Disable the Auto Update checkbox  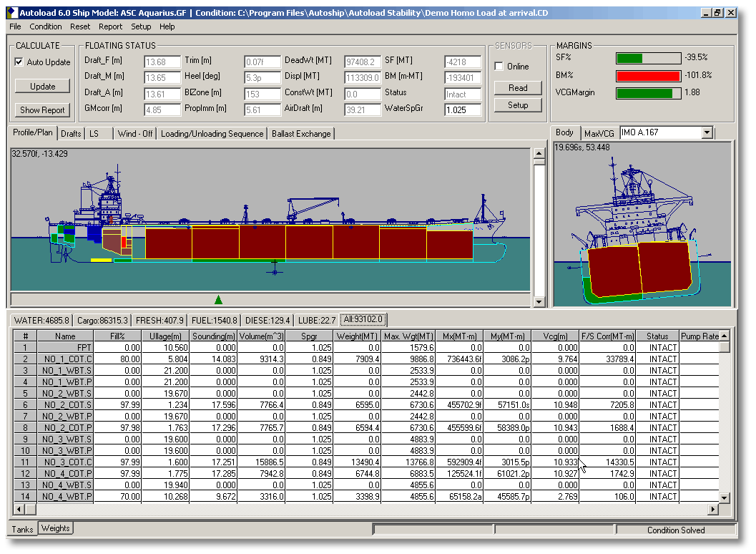click(19, 61)
